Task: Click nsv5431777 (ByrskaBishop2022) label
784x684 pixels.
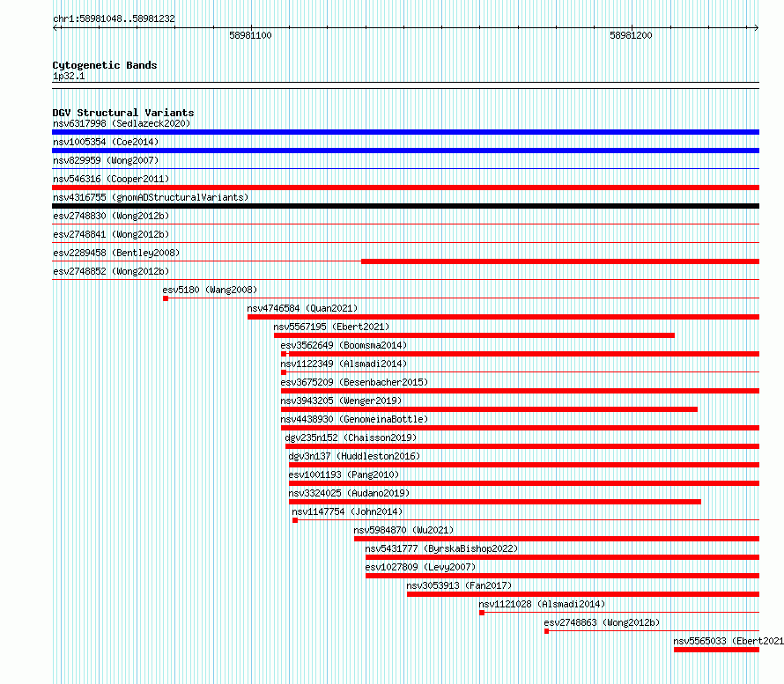Action: click(x=441, y=548)
